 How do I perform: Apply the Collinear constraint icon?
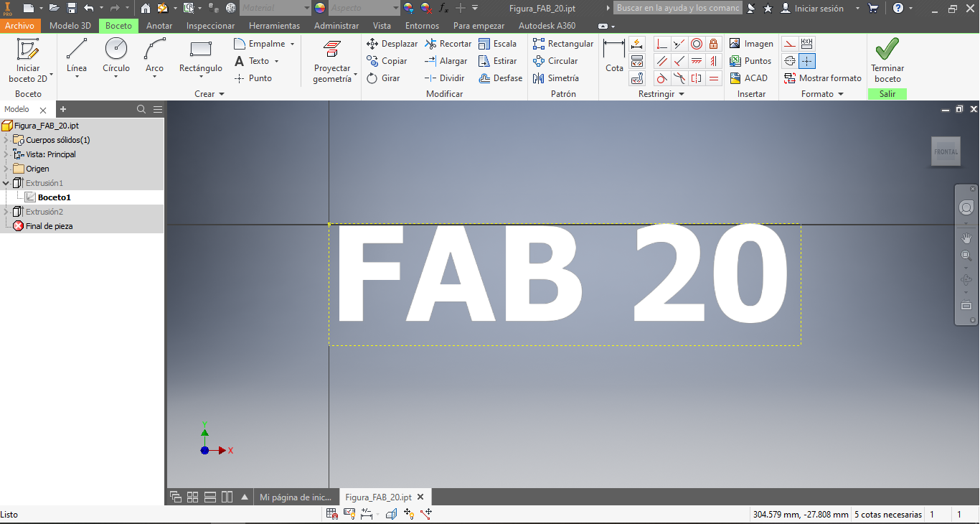(679, 44)
